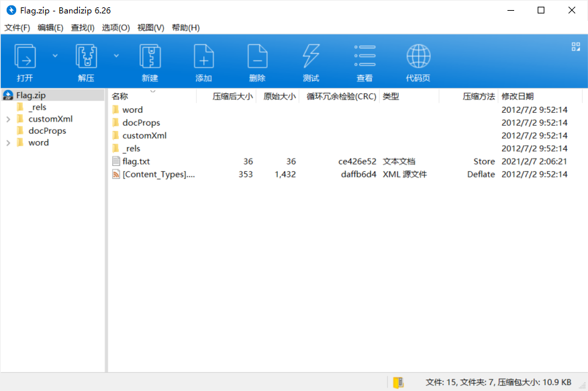Click the Test (测试) archive icon
588x391 pixels.
pos(311,57)
